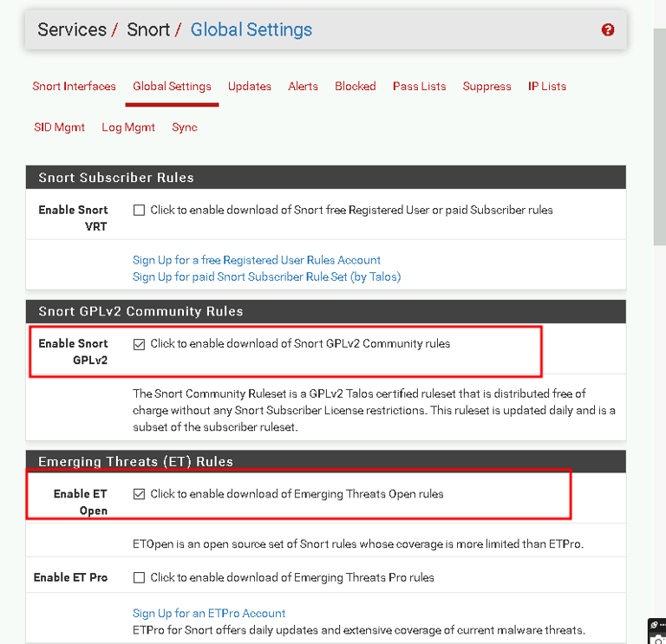Toggle Snort GPLv2 Community rules checkbox

[x=139, y=344]
